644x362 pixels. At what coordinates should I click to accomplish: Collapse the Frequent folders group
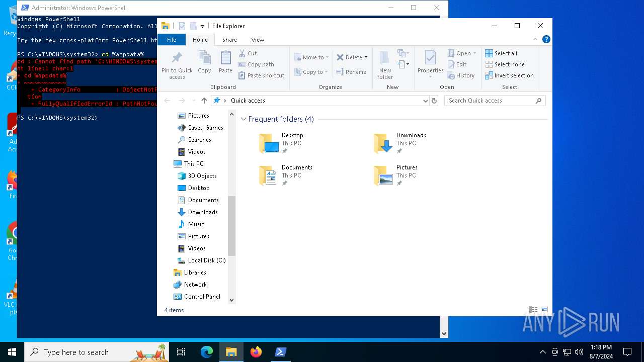pyautogui.click(x=244, y=119)
